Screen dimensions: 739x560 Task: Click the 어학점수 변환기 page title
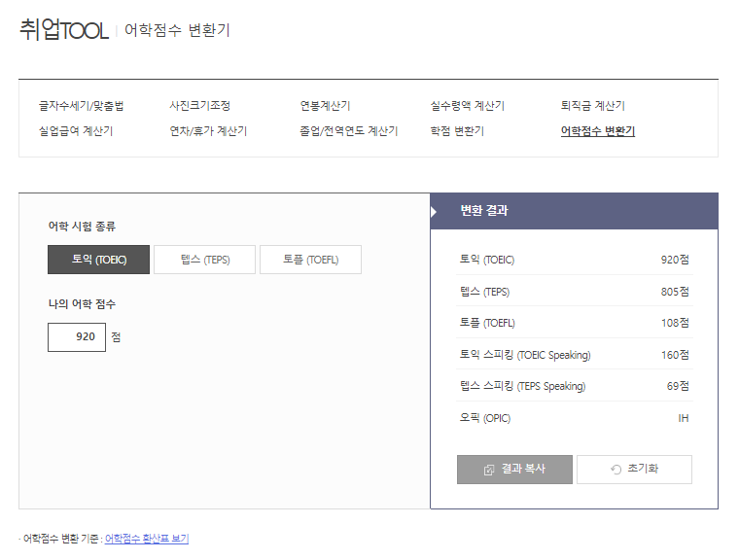click(x=177, y=30)
